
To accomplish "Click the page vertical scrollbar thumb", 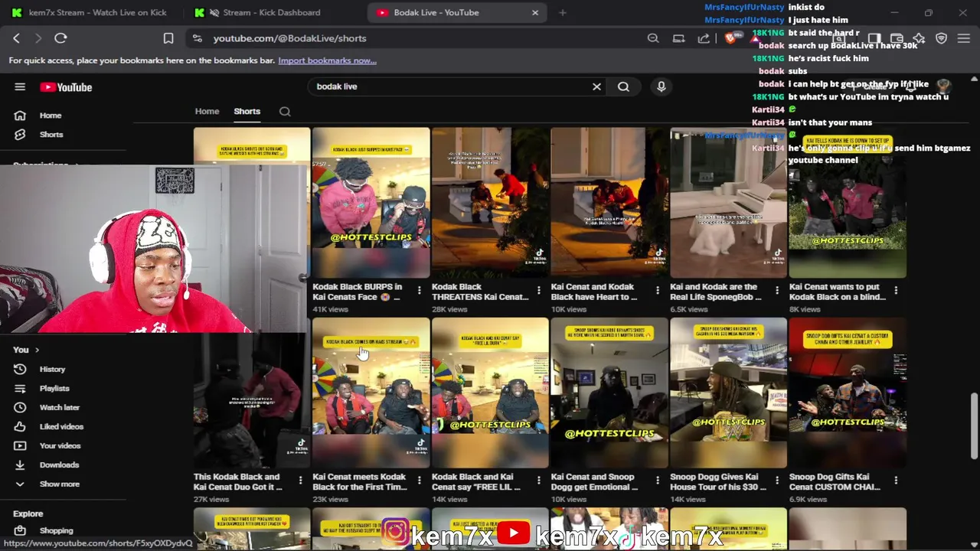I will click(x=974, y=426).
